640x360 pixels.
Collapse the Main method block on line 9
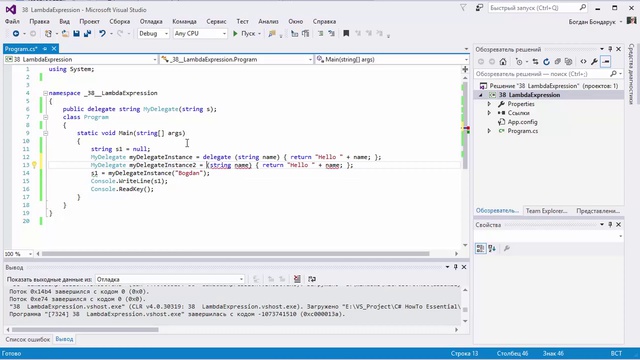tap(45, 133)
